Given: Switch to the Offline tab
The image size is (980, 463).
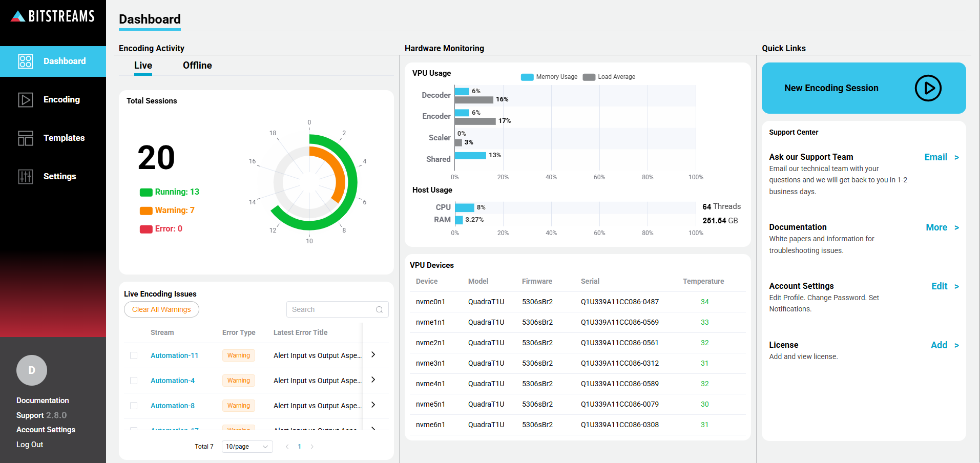Looking at the screenshot, I should point(197,65).
